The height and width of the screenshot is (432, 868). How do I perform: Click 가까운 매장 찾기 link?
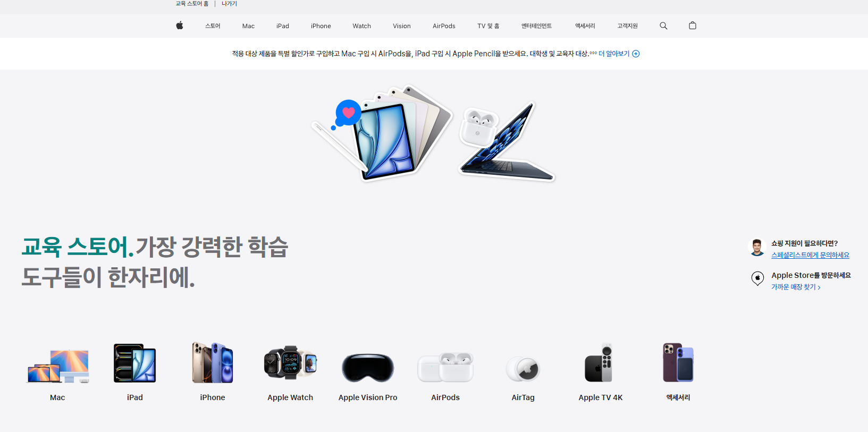[x=796, y=287]
